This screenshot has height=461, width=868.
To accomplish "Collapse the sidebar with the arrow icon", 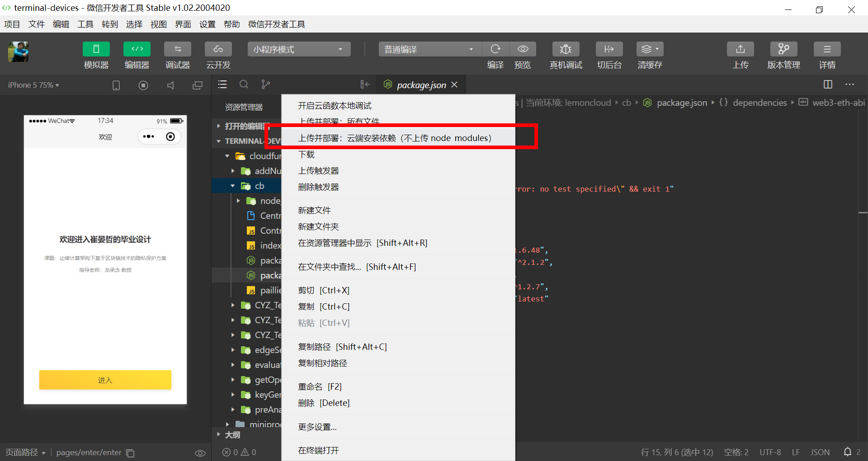I will coord(365,85).
